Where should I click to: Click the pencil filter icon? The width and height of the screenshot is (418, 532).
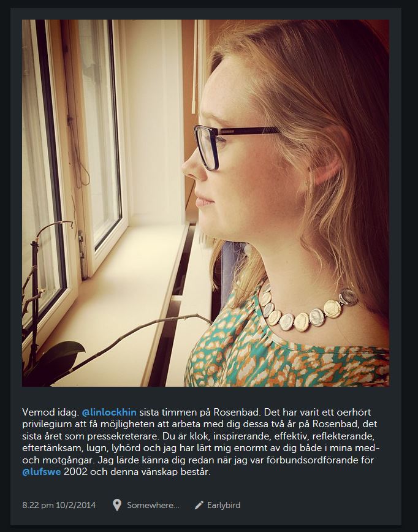coord(199,505)
